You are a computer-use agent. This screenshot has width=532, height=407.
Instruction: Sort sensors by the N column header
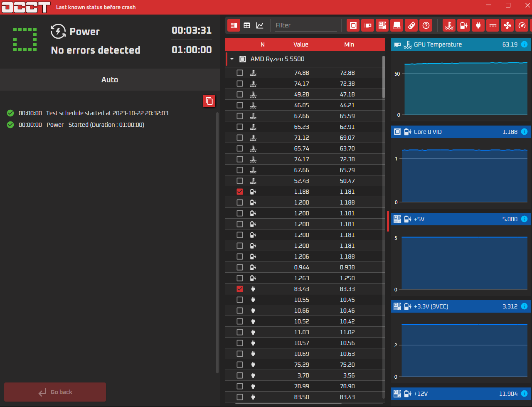click(x=263, y=44)
